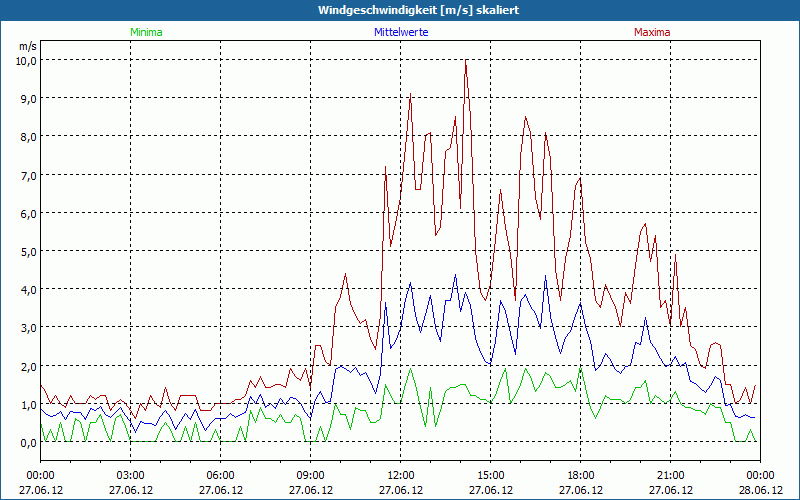The width and height of the screenshot is (800, 500).
Task: Click the 5,0 y-axis value
Action: pyautogui.click(x=30, y=252)
